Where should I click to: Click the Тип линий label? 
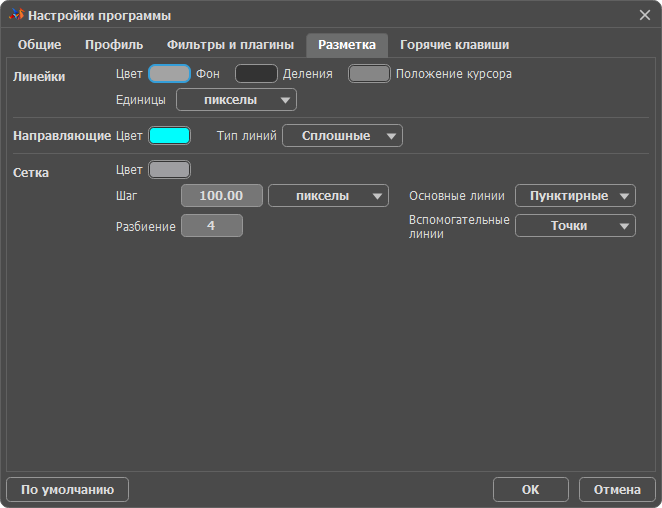247,136
